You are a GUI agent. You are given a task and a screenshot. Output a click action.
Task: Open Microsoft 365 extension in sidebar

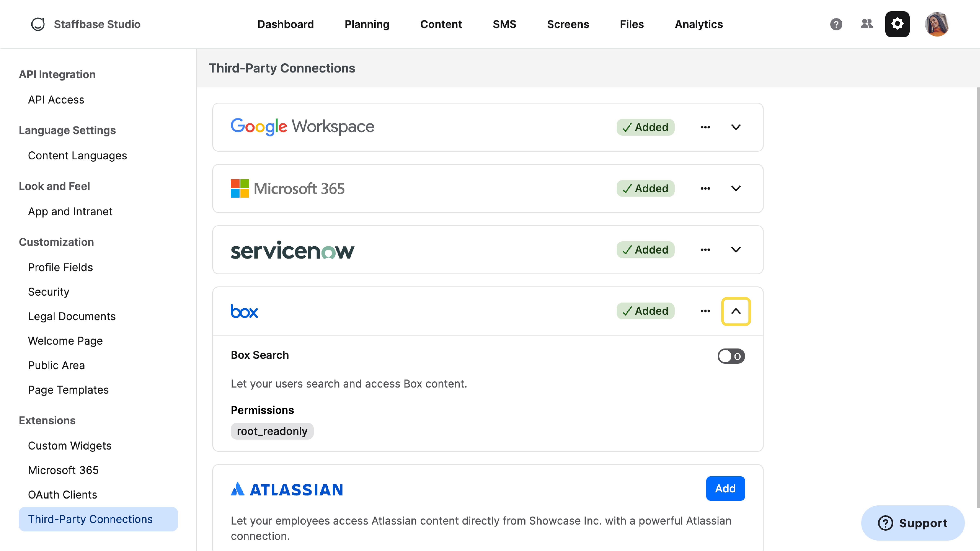pyautogui.click(x=63, y=470)
